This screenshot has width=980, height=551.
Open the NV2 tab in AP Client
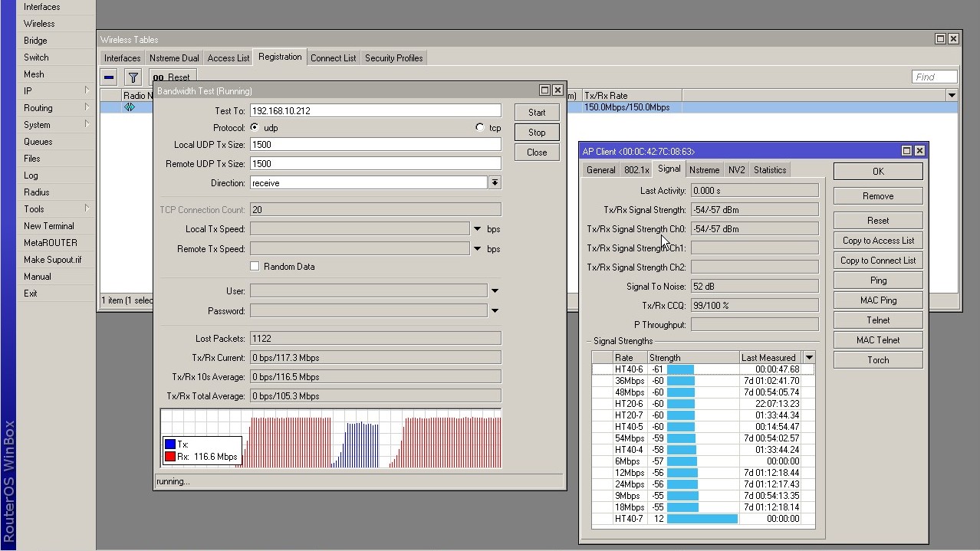736,170
